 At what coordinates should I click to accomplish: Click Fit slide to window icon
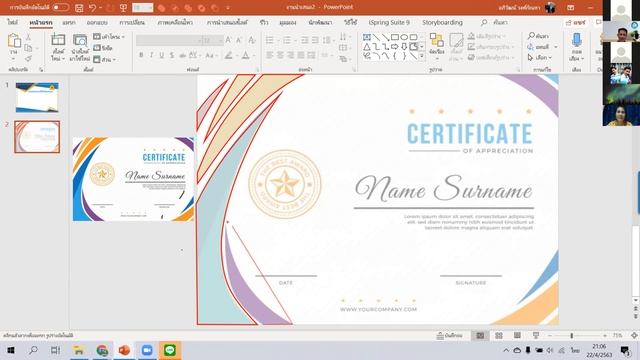(634, 336)
